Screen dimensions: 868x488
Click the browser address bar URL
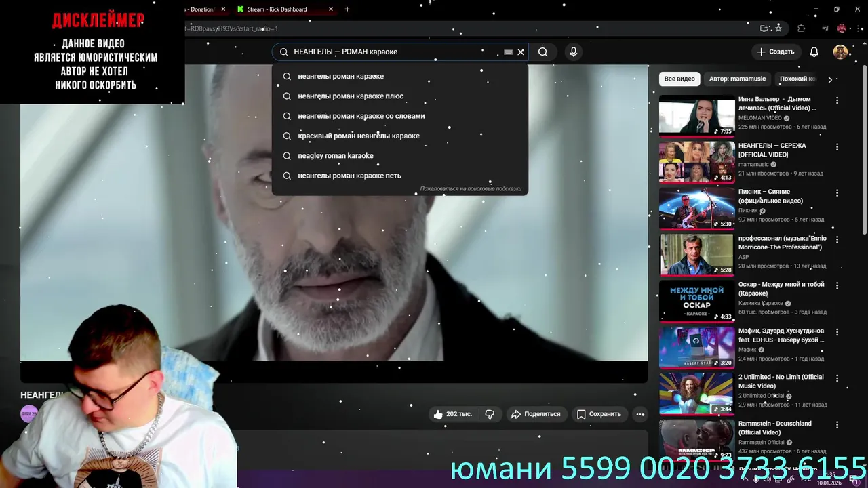[x=468, y=28]
